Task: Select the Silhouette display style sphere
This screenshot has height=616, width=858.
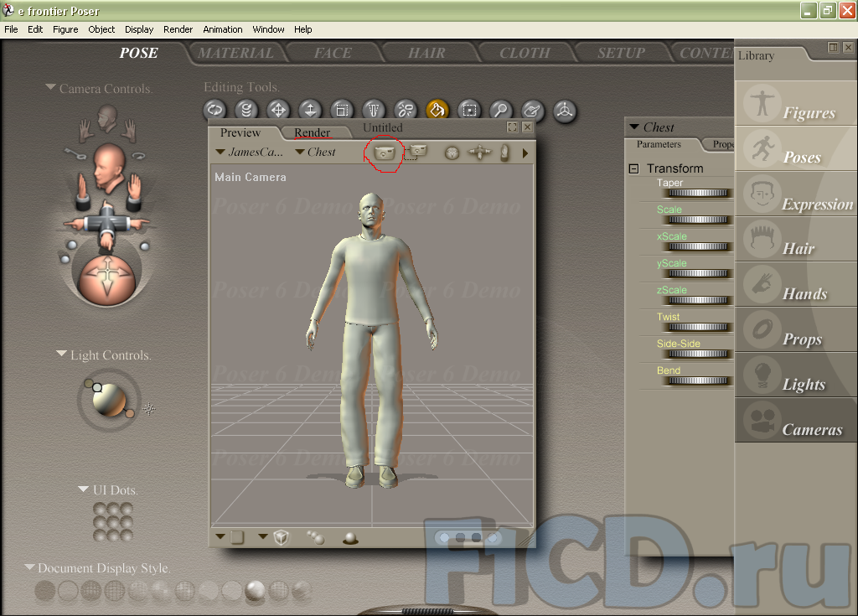Action: [45, 591]
